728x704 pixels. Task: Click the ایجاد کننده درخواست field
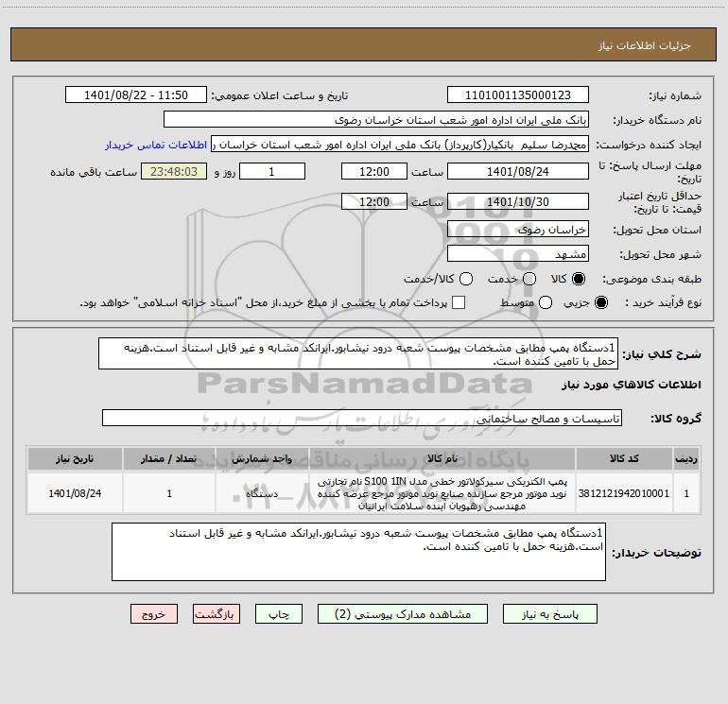[400, 144]
